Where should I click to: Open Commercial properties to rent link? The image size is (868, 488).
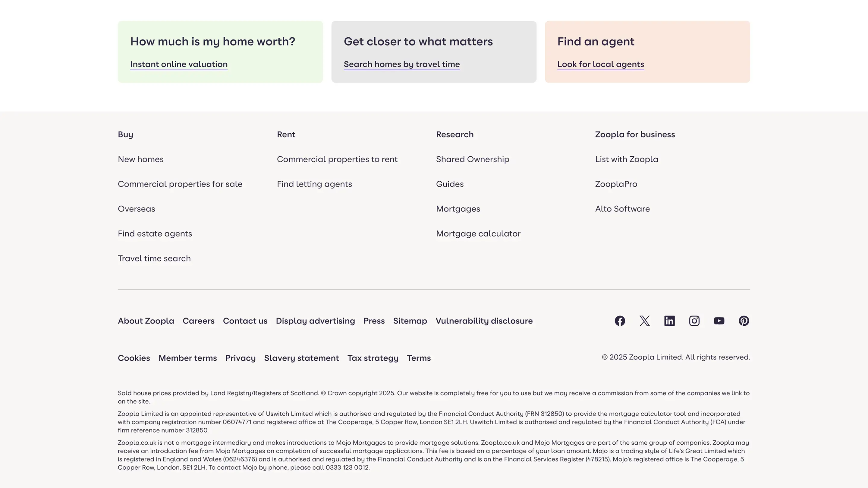click(337, 159)
